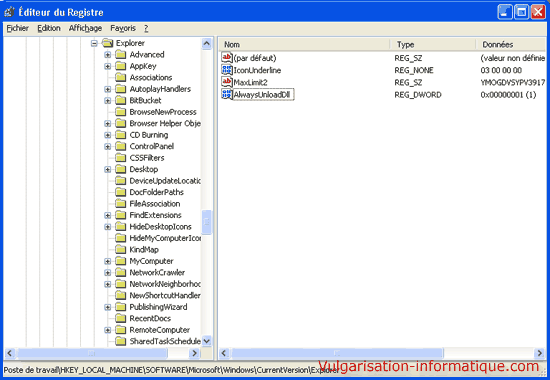The width and height of the screenshot is (550, 380).
Task: Click the FileAssociation folder icon
Action: [121, 204]
